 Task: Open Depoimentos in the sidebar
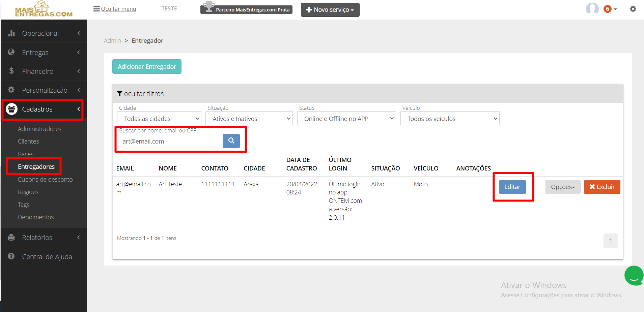[x=36, y=217]
